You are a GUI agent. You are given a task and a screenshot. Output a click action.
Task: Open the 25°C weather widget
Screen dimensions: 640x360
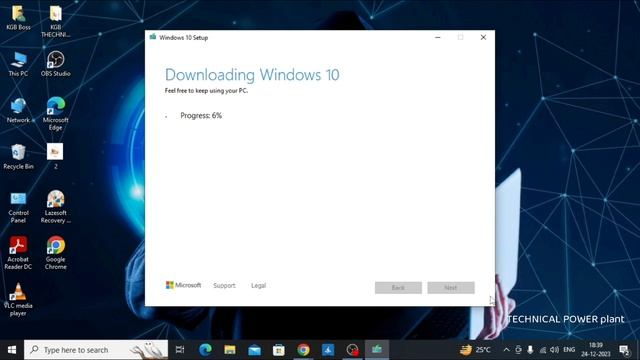click(x=476, y=350)
